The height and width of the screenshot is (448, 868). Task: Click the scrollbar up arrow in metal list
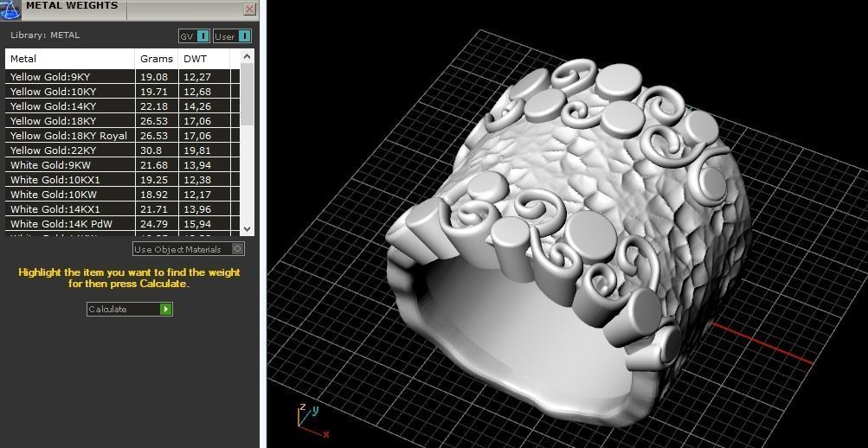(x=248, y=56)
